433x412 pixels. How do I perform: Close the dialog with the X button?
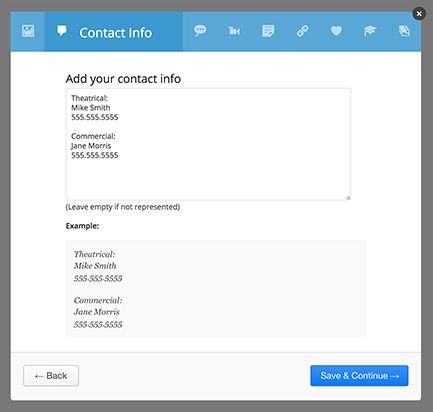pos(419,14)
